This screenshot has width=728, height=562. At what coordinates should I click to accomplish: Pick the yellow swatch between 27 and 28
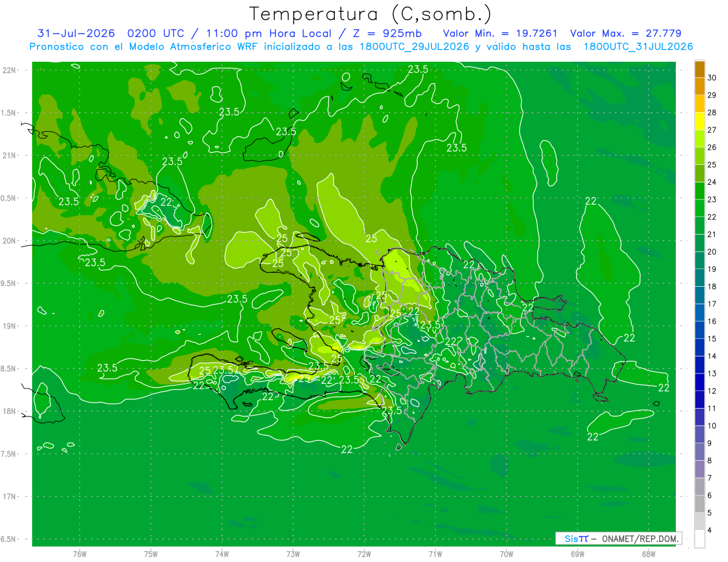(x=699, y=121)
